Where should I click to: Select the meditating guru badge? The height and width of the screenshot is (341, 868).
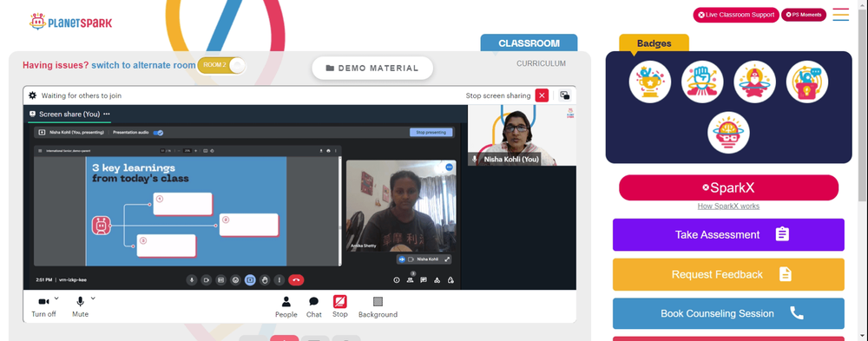coord(754,82)
